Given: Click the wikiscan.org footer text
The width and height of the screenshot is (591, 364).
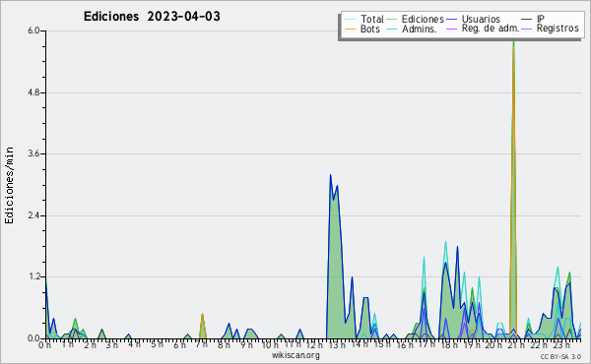Looking at the screenshot, I should [x=295, y=354].
